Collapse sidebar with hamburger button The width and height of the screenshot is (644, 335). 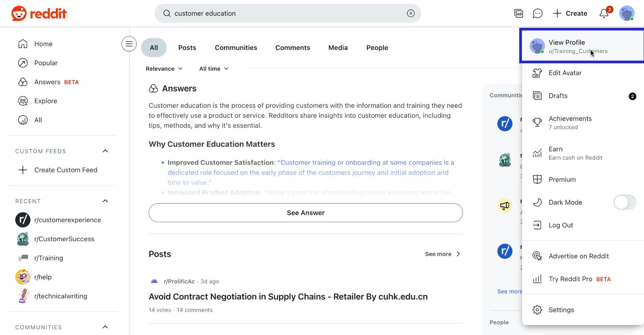point(129,44)
